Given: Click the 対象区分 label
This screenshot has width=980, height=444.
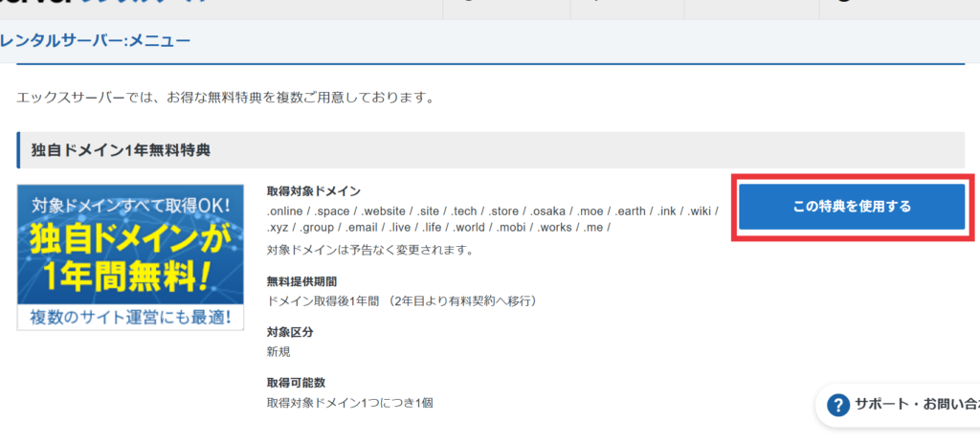Looking at the screenshot, I should [290, 333].
